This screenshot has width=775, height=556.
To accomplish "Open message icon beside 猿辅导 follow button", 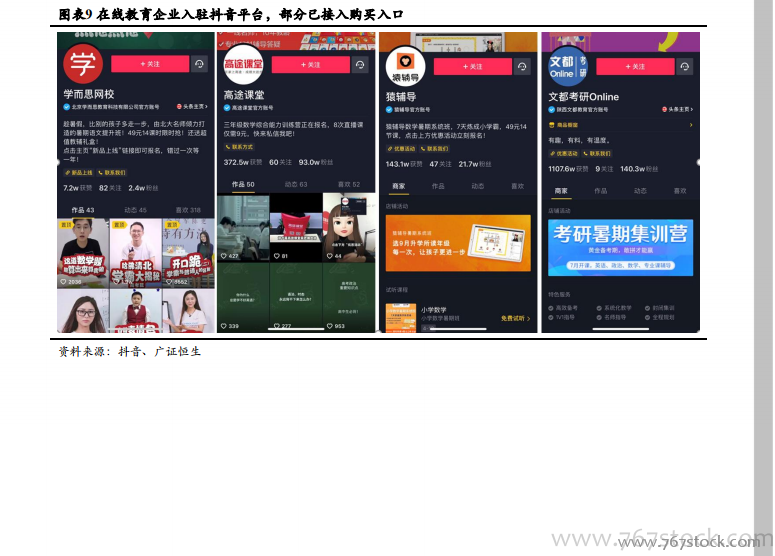I will pos(522,67).
